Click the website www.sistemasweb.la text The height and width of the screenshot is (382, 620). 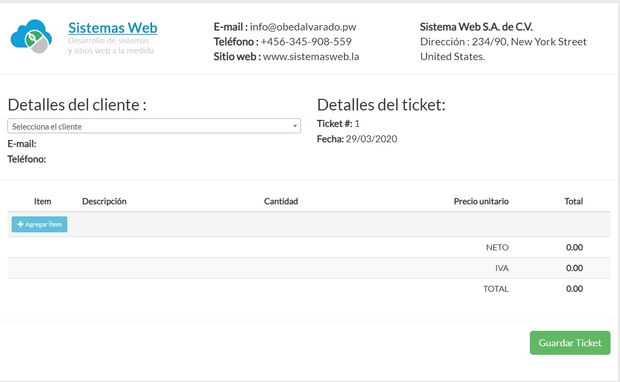(x=311, y=57)
